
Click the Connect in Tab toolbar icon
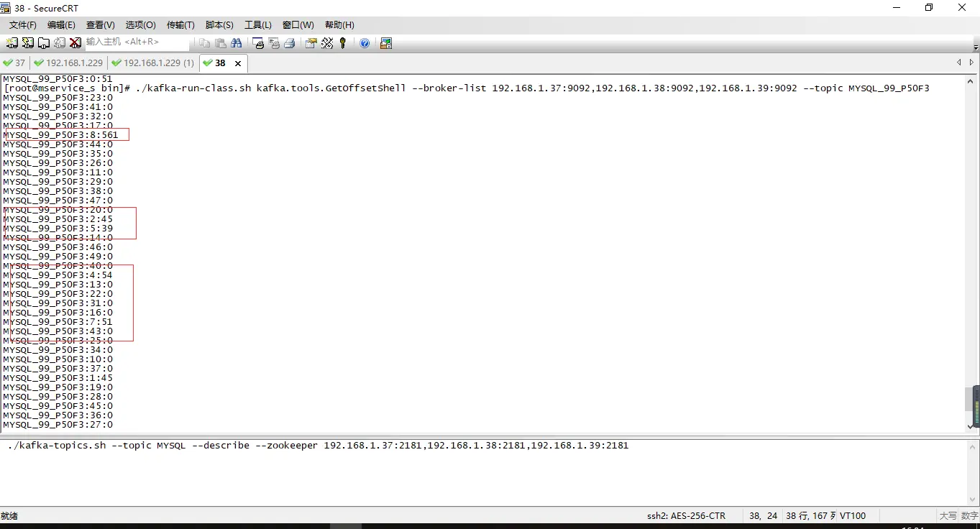(x=44, y=43)
